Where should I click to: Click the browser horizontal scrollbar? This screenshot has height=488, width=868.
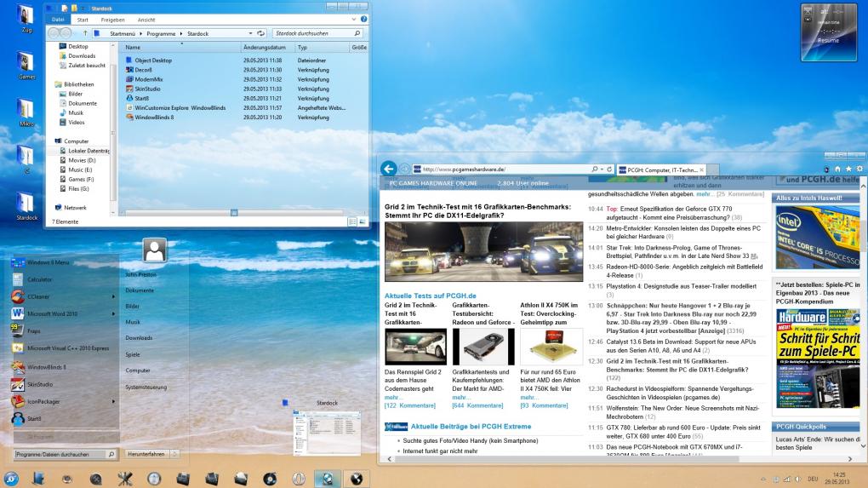click(565, 459)
